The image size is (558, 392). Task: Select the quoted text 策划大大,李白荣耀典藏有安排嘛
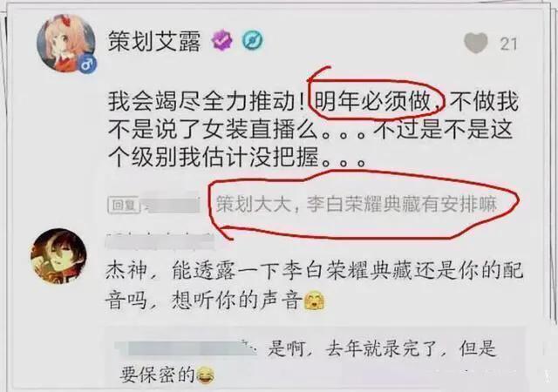pyautogui.click(x=357, y=205)
